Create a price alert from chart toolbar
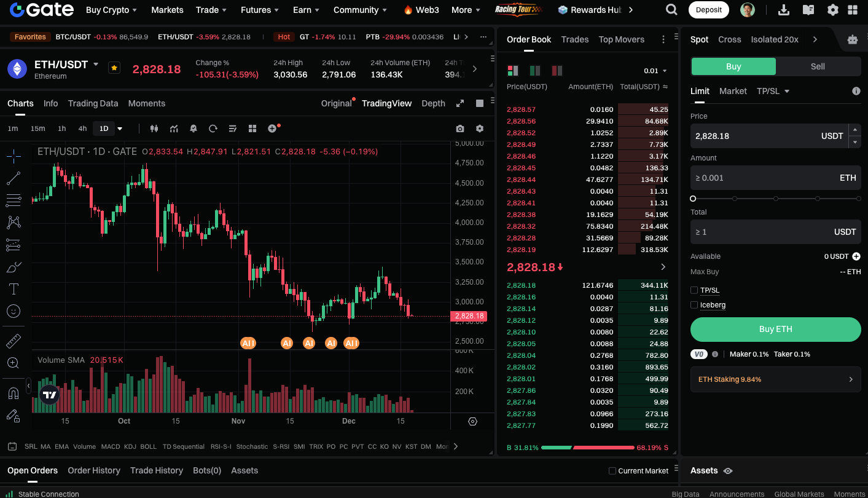The height and width of the screenshot is (498, 868). [x=194, y=128]
